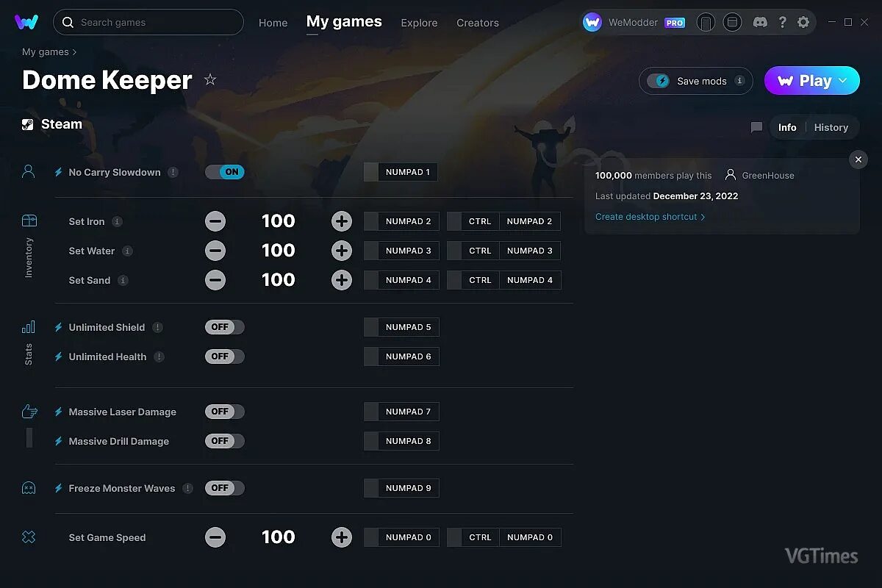Switch to the History tab

click(x=831, y=127)
